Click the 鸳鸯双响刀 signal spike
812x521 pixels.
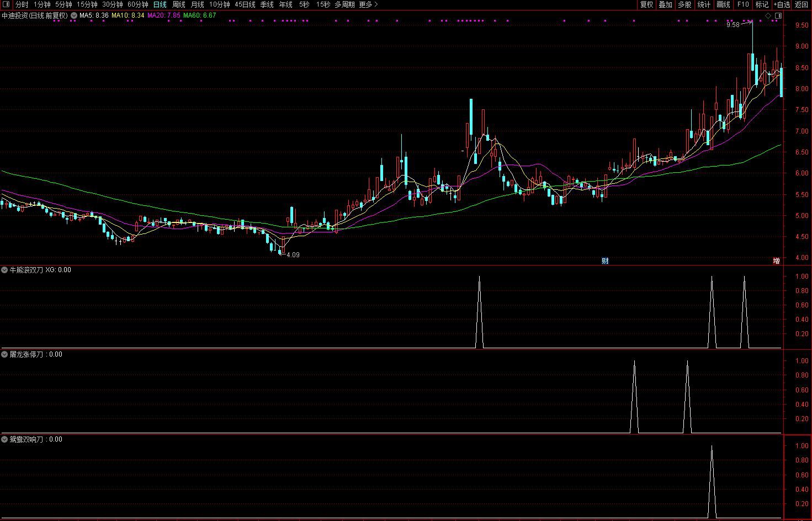pos(712,481)
